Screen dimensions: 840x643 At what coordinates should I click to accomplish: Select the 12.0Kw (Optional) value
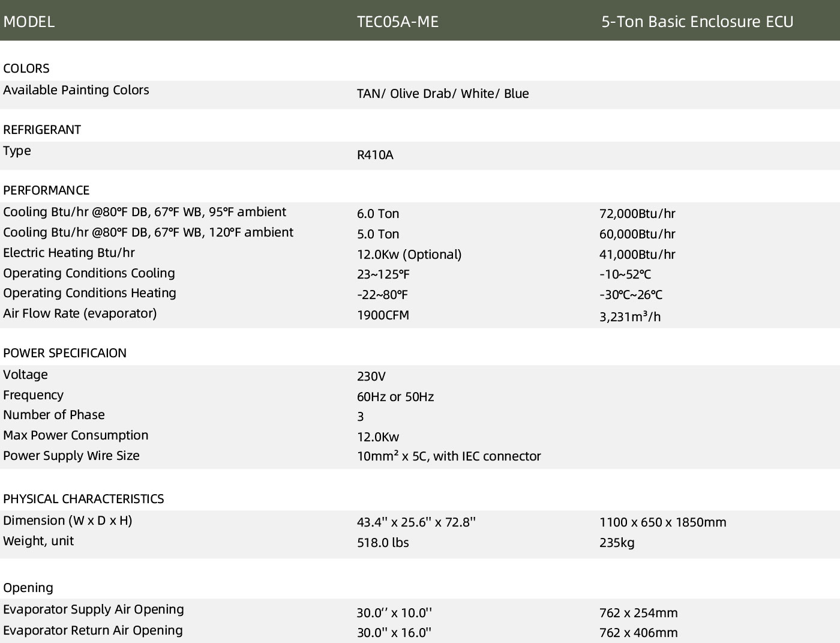(409, 255)
